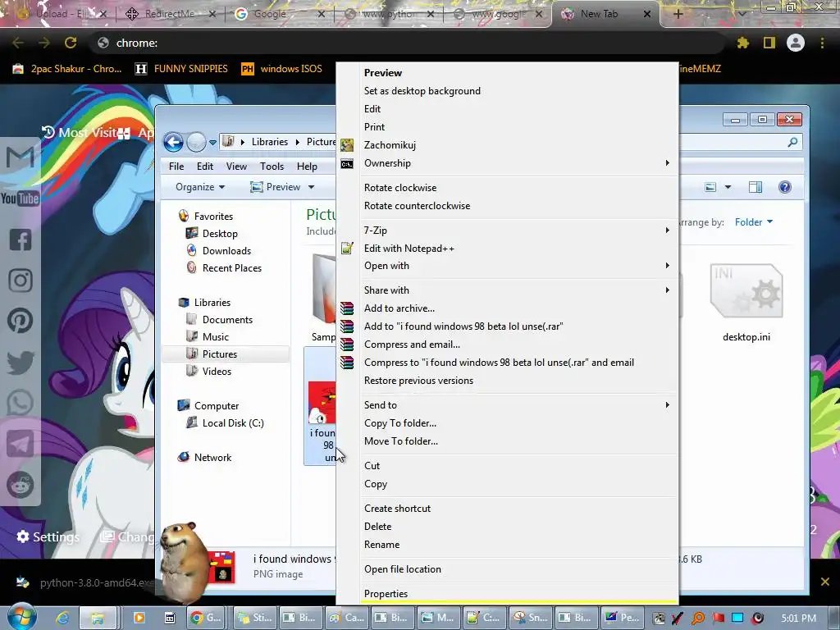840x630 pixels.
Task: Select Recent Places under Favorites
Action: coord(231,268)
